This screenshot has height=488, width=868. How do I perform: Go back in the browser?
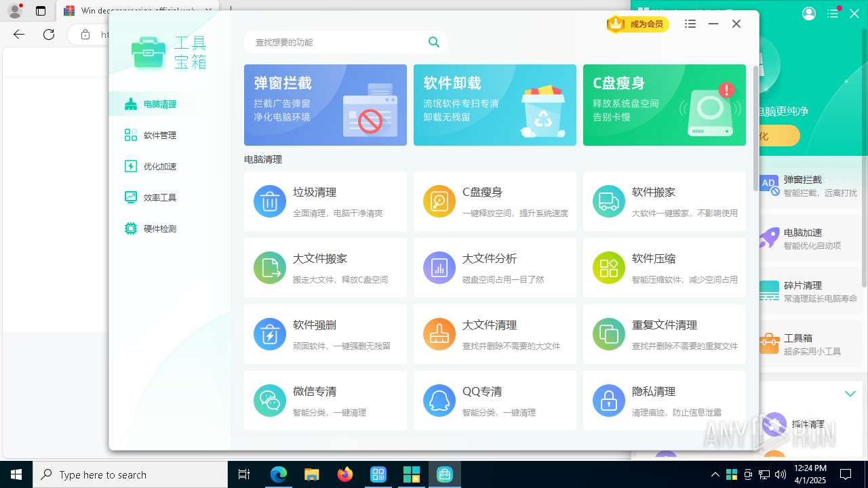click(x=19, y=34)
